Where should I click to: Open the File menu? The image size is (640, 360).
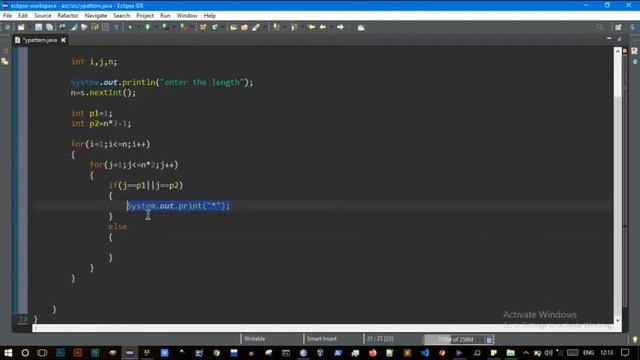click(7, 16)
